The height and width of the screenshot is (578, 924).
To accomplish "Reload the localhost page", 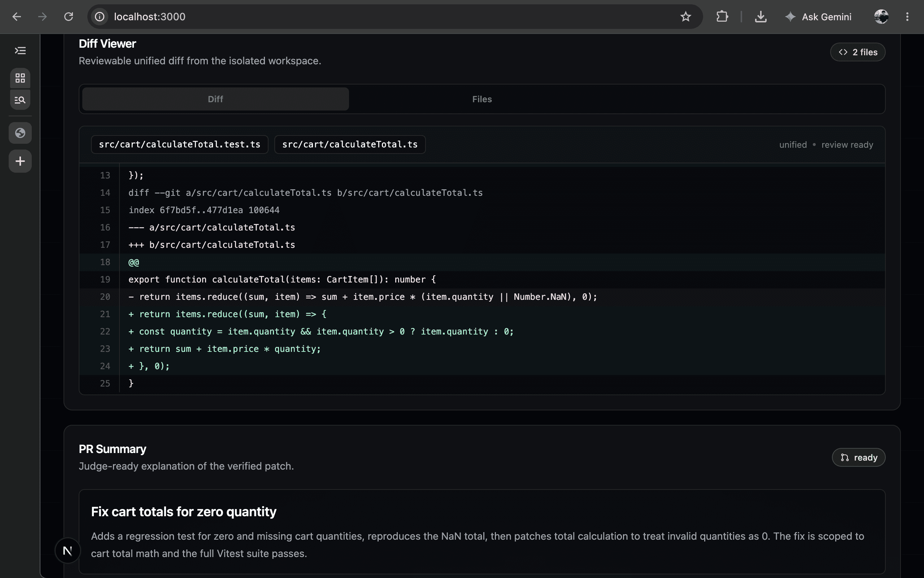I will (x=69, y=17).
